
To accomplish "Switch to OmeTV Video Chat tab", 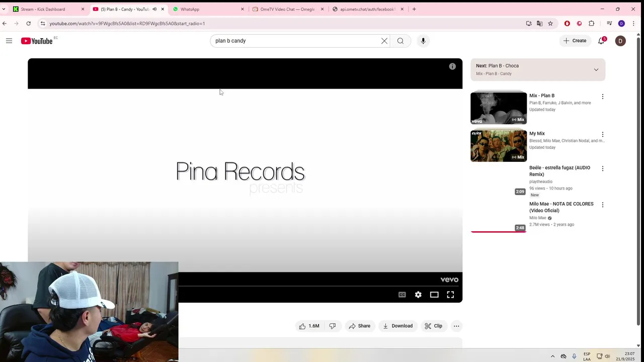I will click(x=287, y=9).
